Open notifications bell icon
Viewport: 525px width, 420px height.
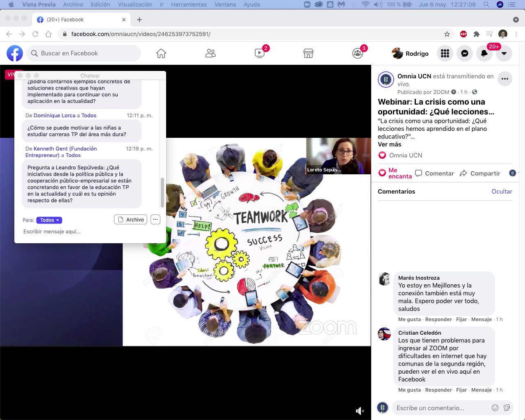tap(484, 53)
